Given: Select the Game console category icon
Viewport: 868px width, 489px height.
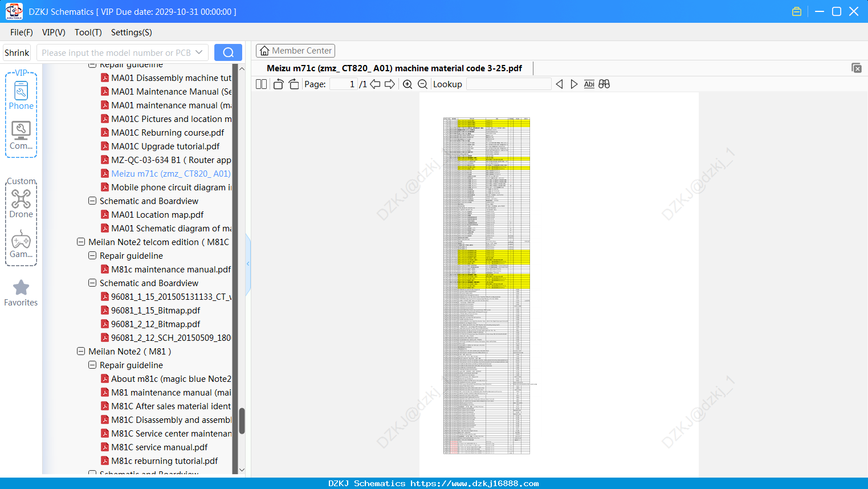Looking at the screenshot, I should tap(21, 244).
